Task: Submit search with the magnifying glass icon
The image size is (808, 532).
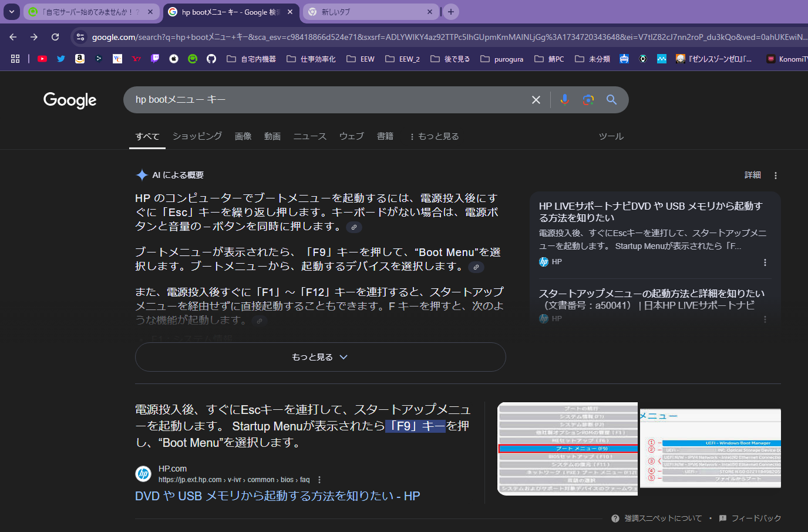Action: pyautogui.click(x=611, y=100)
